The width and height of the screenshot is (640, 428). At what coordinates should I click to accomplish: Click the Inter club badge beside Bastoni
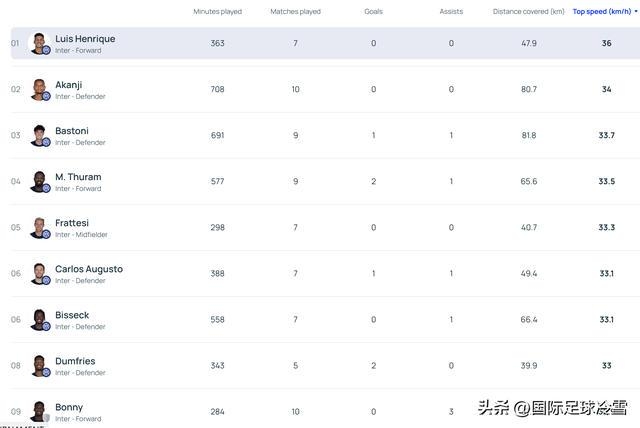(x=46, y=142)
